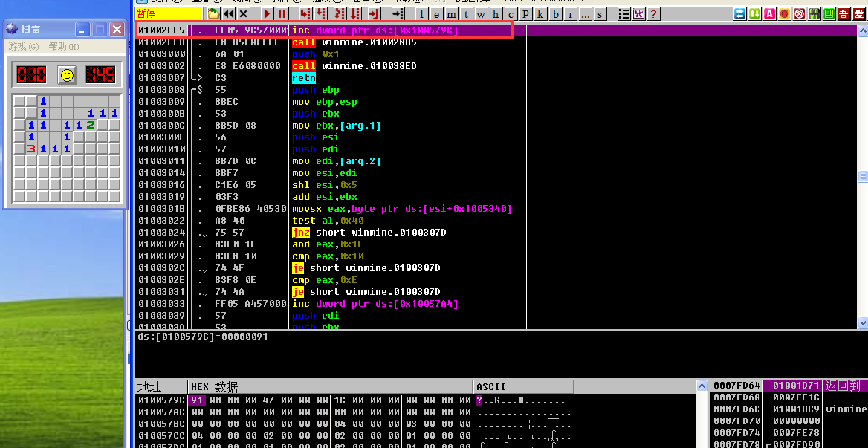The height and width of the screenshot is (448, 868).
Task: Click the green arrows plugin icon
Action: [754, 14]
